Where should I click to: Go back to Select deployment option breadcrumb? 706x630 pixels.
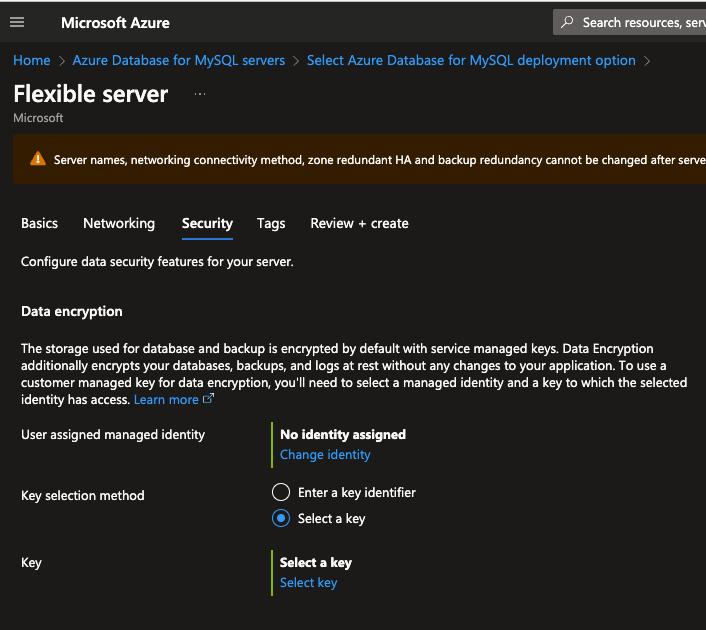pos(471,60)
